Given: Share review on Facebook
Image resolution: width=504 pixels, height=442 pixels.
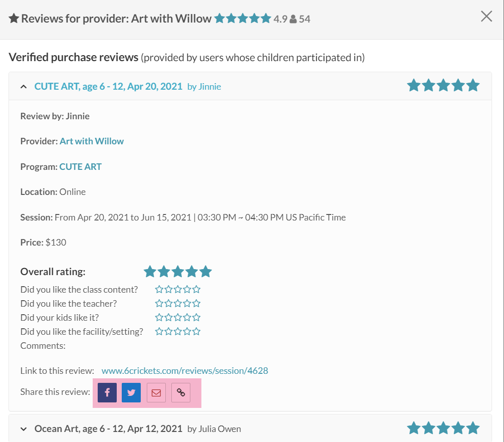Looking at the screenshot, I should click(x=107, y=393).
